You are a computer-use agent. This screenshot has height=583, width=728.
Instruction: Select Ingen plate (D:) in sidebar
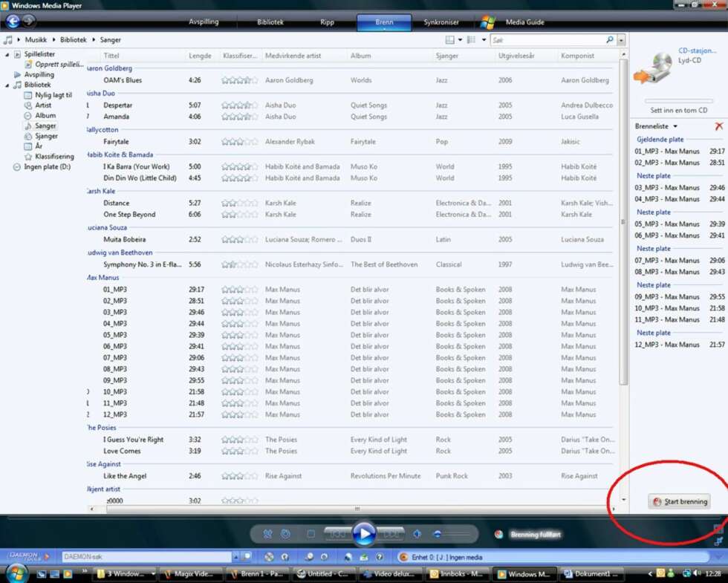pyautogui.click(x=47, y=166)
